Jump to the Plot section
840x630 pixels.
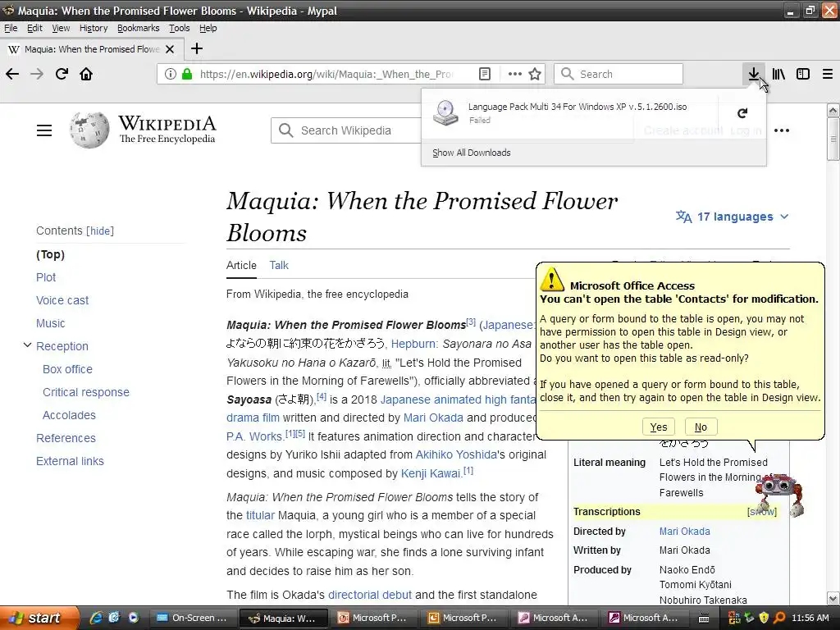tap(46, 277)
